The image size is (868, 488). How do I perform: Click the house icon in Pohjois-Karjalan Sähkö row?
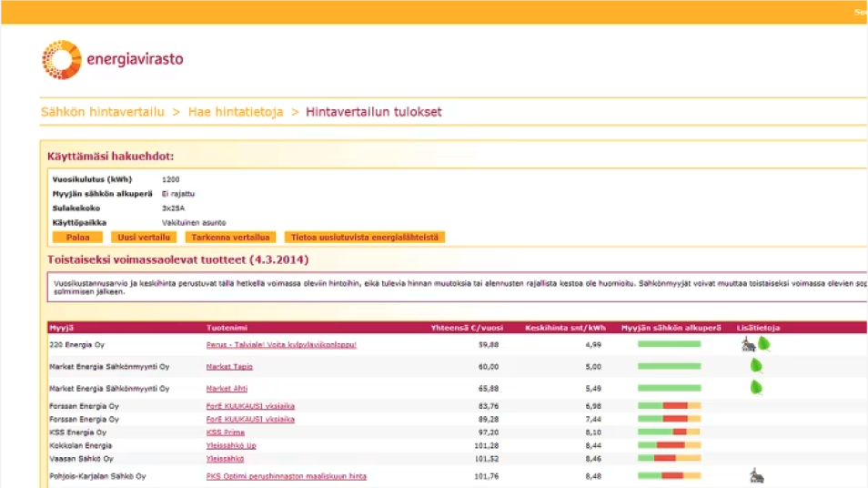756,476
